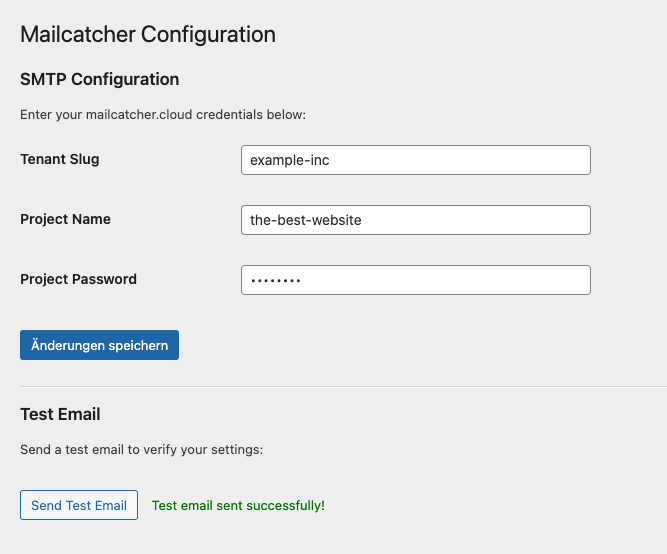This screenshot has width=667, height=554.
Task: Click the masked password dots
Action: (276, 281)
